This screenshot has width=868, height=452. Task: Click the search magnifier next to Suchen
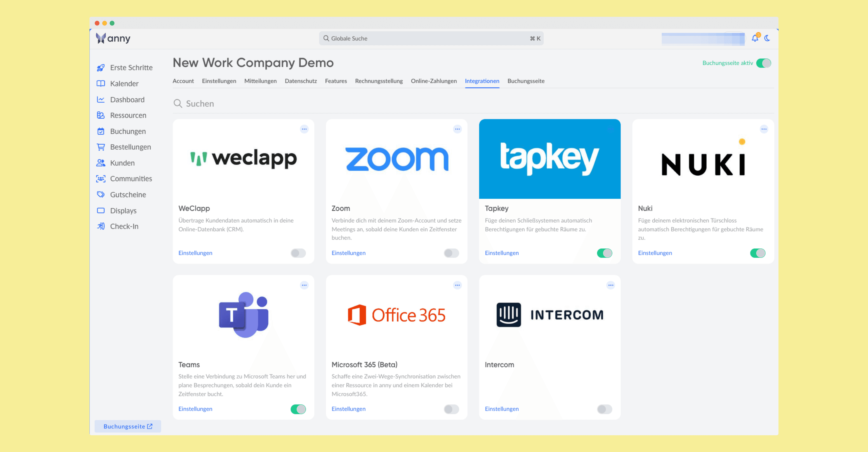pos(178,104)
